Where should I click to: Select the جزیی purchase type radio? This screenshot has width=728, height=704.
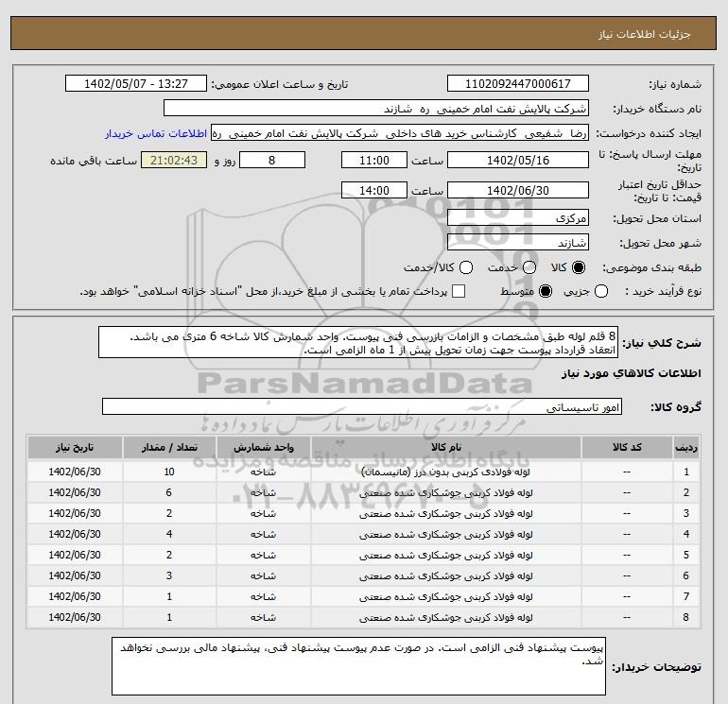(601, 291)
